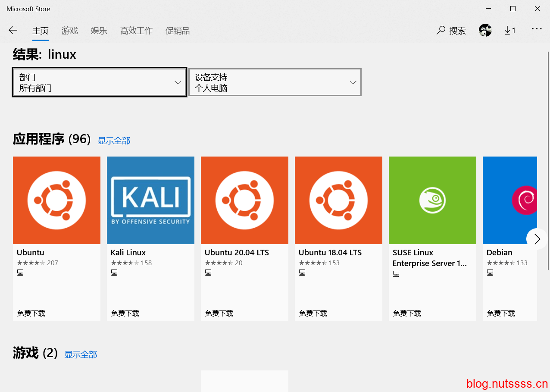Click the Ubuntu 20.04 rating with 20 reviews
This screenshot has height=392, width=550.
tap(224, 263)
